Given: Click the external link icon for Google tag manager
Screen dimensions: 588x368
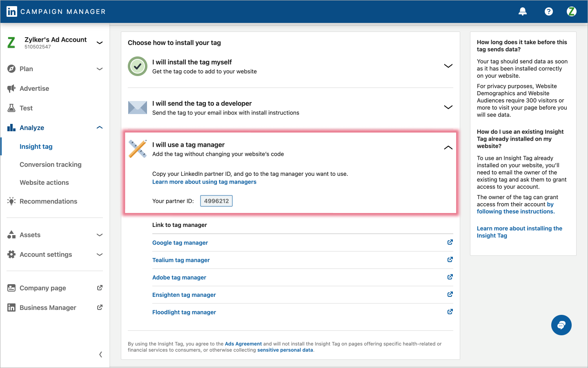Looking at the screenshot, I should pos(450,242).
